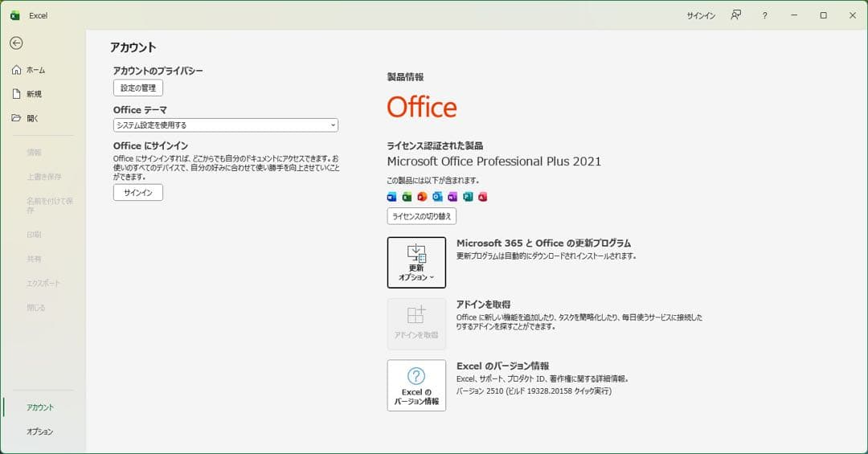
Task: Click the アドインを取得 section heading text
Action: point(483,305)
